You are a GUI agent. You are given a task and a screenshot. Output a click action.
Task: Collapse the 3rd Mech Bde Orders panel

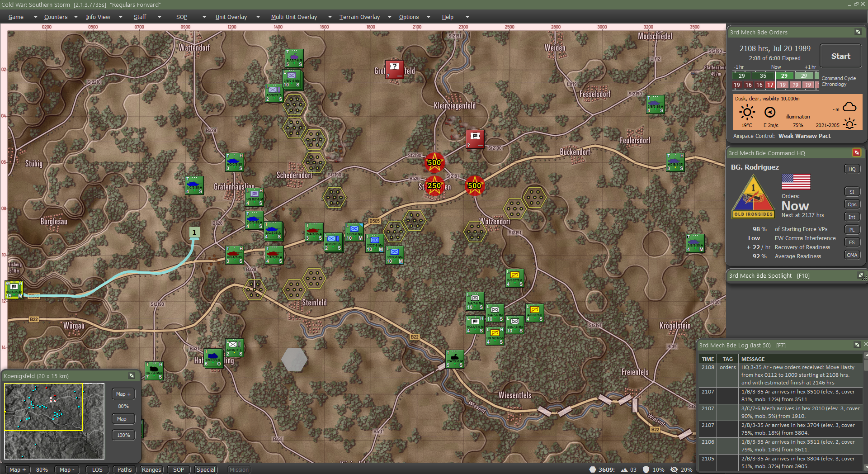point(858,32)
